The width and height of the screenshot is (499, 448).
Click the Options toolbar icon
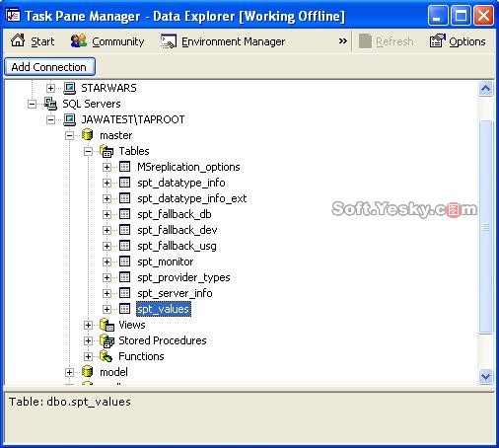[x=437, y=41]
